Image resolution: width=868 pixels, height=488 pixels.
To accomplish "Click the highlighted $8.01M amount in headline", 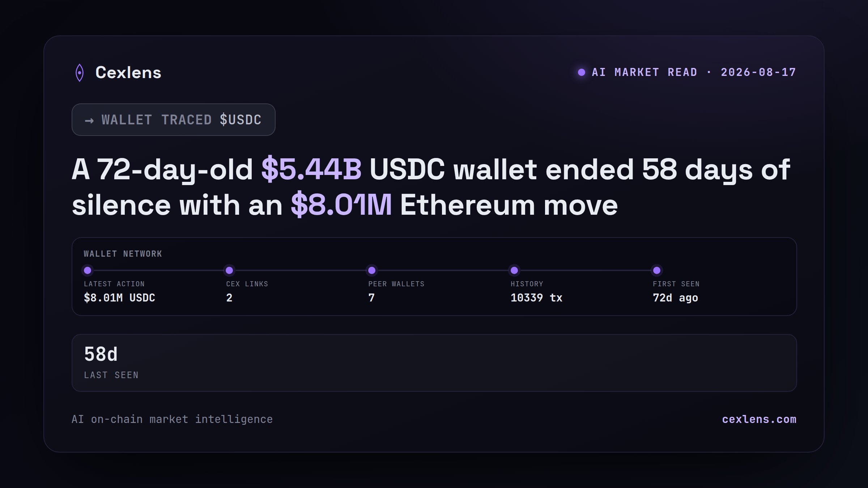I will (x=341, y=205).
